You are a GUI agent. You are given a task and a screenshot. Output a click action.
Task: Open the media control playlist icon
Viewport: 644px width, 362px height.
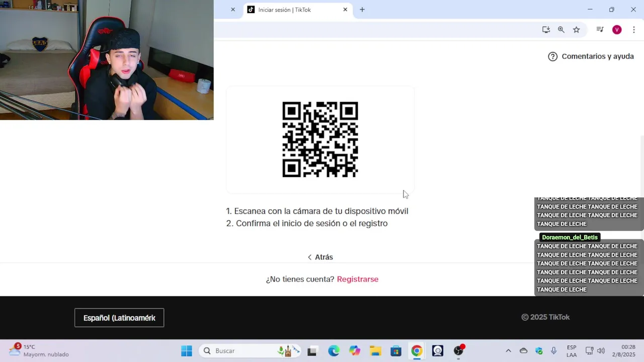point(600,30)
